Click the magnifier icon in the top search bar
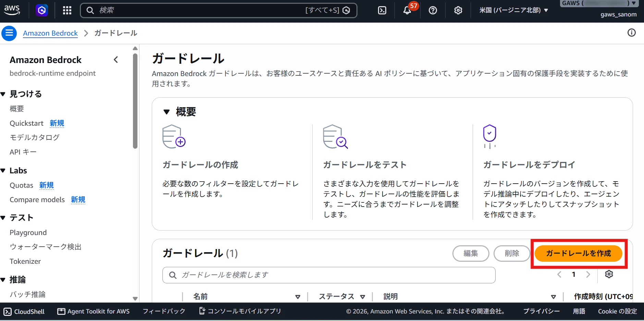Image resolution: width=644 pixels, height=321 pixels. [x=90, y=10]
